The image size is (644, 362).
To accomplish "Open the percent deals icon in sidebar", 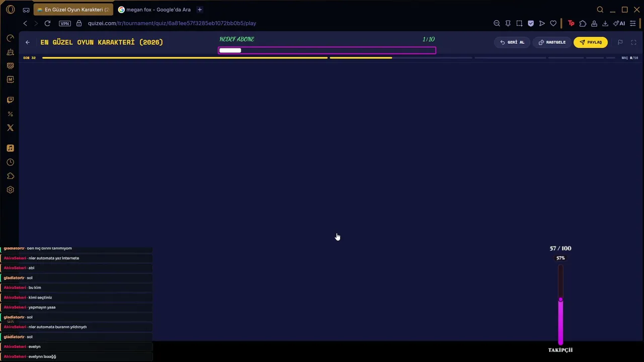I will click(10, 114).
